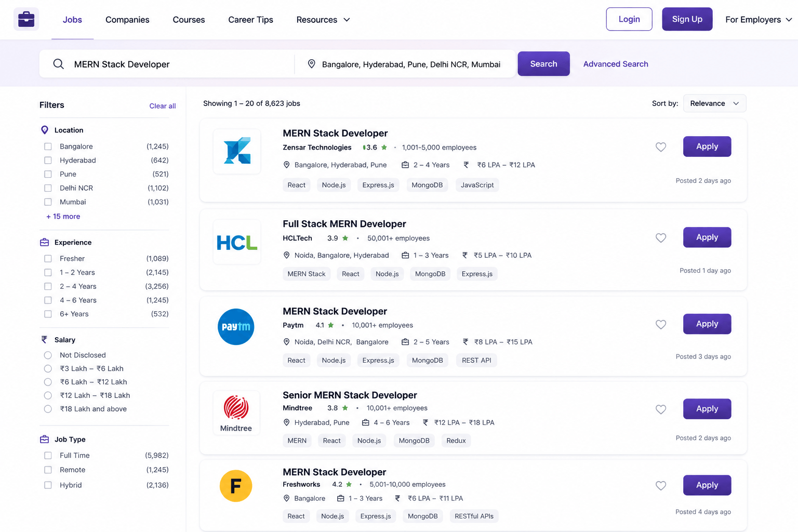Click the Search button

tap(543, 64)
